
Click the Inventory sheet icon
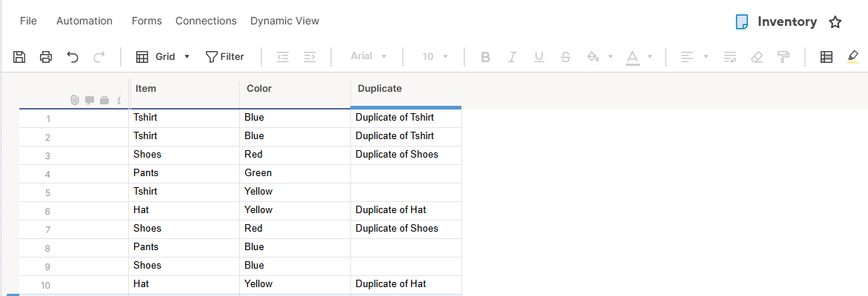click(x=741, y=22)
